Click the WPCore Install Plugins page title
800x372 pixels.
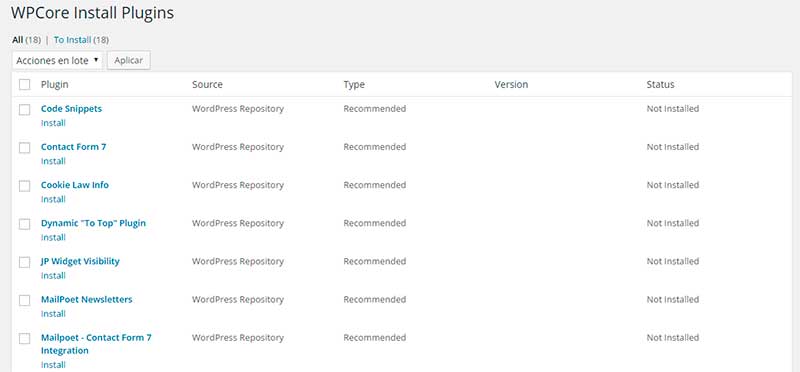[x=92, y=13]
